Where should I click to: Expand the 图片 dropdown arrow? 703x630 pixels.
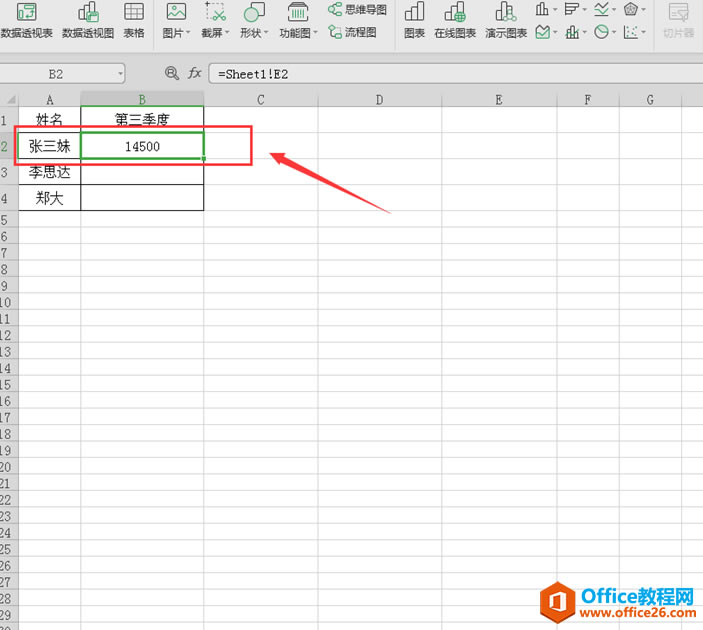[188, 32]
